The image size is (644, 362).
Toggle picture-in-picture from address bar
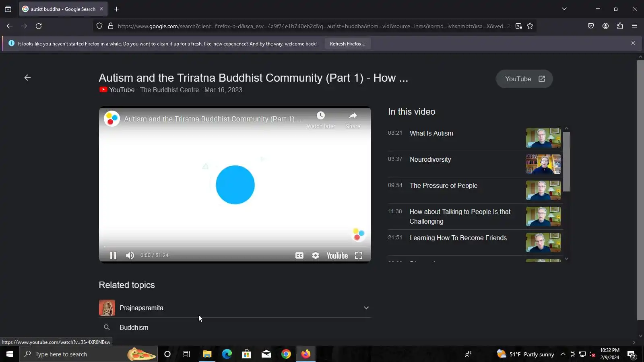(x=519, y=26)
